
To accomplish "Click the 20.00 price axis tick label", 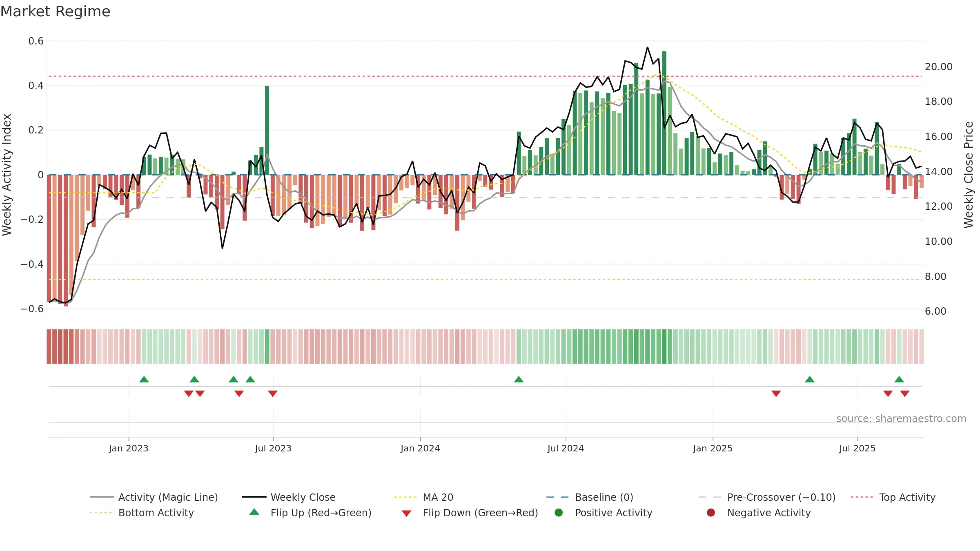I will point(938,67).
